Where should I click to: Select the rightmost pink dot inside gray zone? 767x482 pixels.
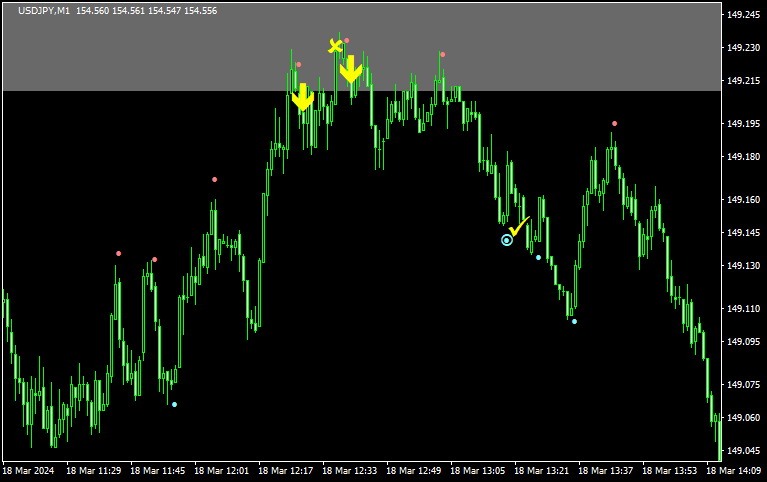point(442,55)
